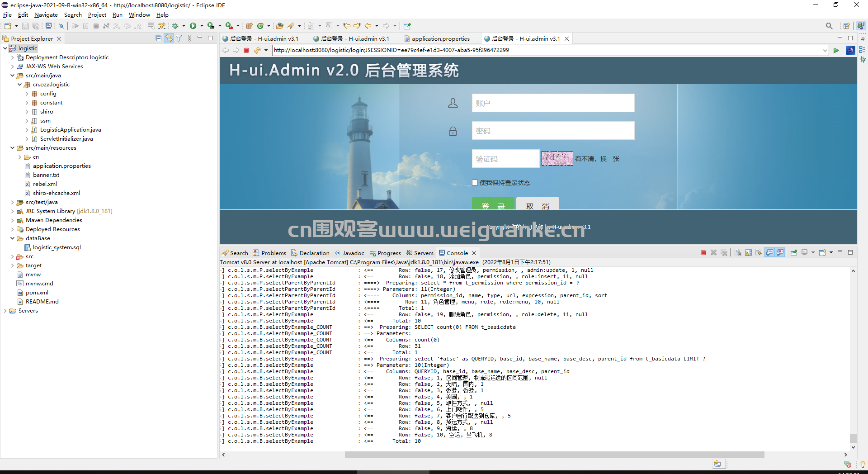Image resolution: width=868 pixels, height=474 pixels.
Task: Click Collapse All in Project Explorer
Action: 159,38
